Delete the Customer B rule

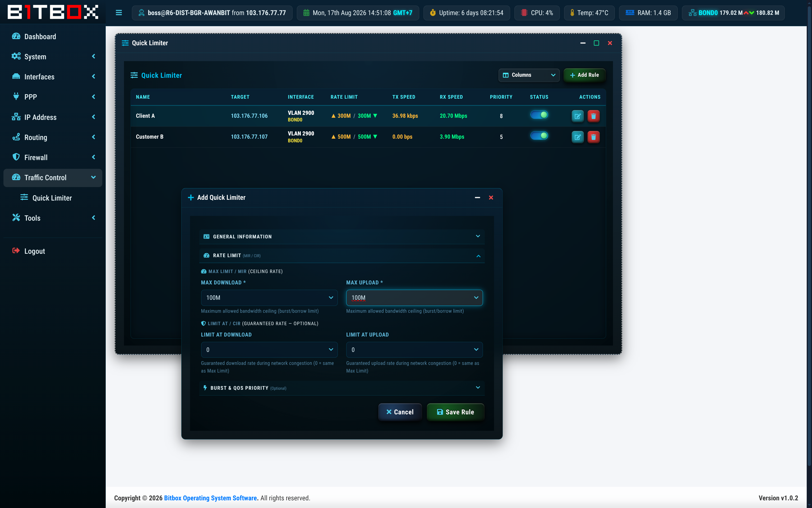pyautogui.click(x=593, y=137)
